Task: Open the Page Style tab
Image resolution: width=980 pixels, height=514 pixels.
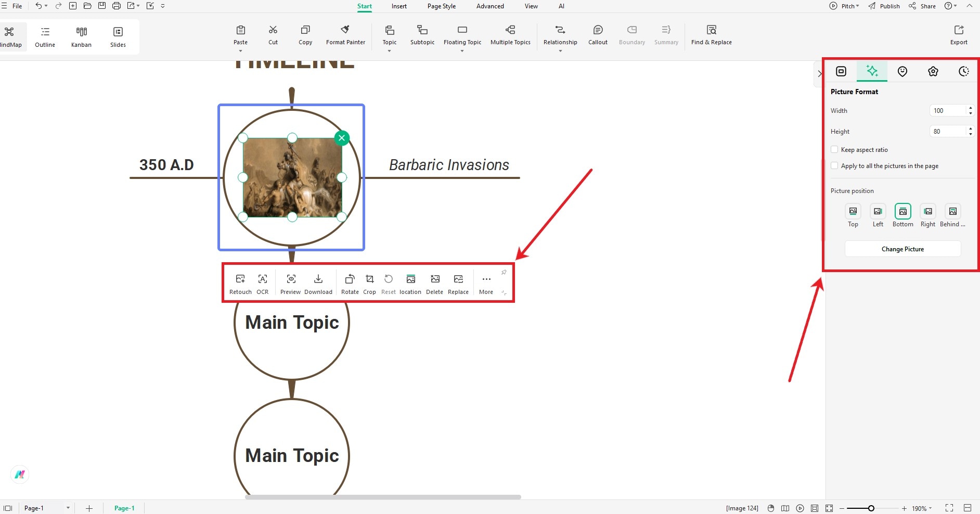Action: click(x=442, y=6)
